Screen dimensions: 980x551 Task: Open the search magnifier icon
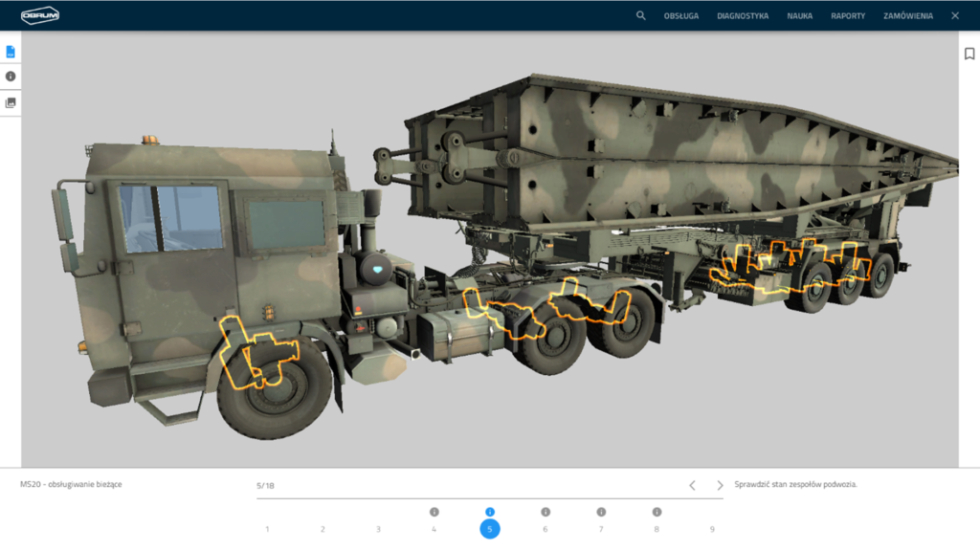click(640, 15)
